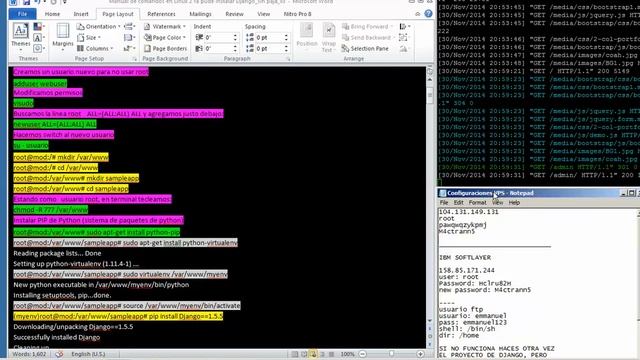The height and width of the screenshot is (360, 640).
Task: Switch to the References tab
Action: point(161,14)
